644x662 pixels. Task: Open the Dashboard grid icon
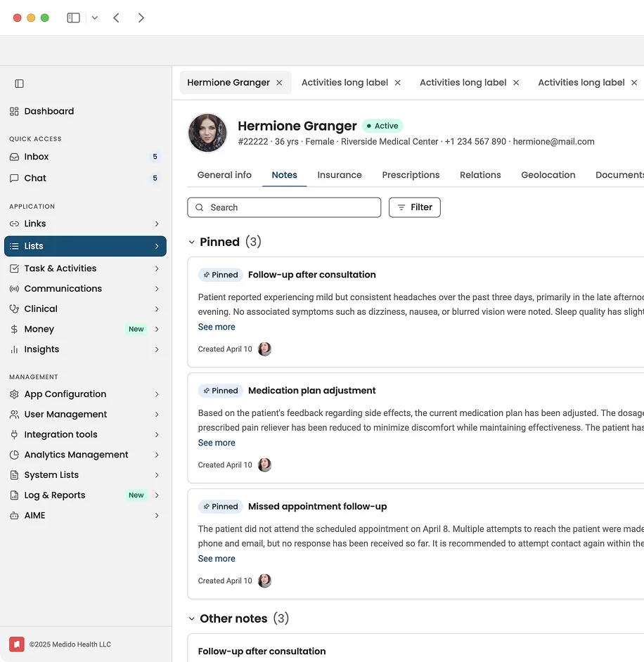[x=14, y=111]
